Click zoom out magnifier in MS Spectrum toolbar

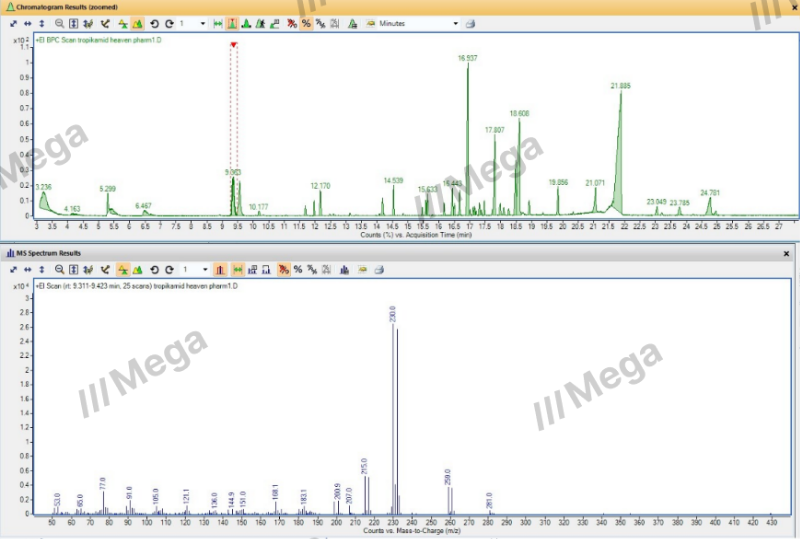(x=60, y=270)
